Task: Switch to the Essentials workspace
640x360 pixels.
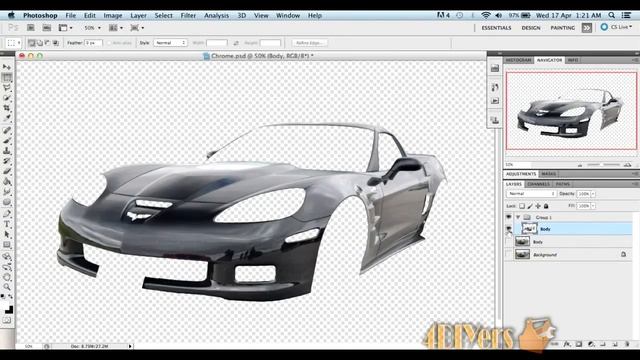Action: pyautogui.click(x=496, y=28)
